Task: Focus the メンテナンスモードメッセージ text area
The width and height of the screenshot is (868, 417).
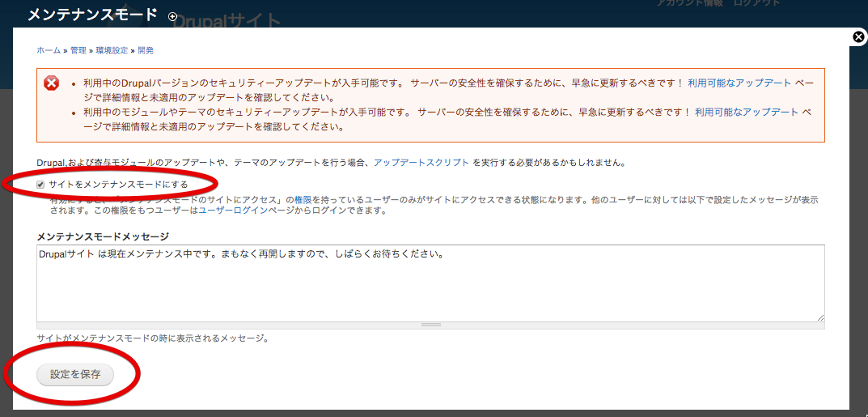Action: (430, 283)
